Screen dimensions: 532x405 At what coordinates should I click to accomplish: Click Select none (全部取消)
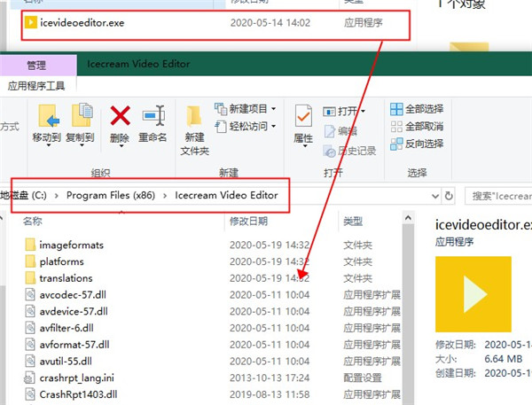[417, 127]
